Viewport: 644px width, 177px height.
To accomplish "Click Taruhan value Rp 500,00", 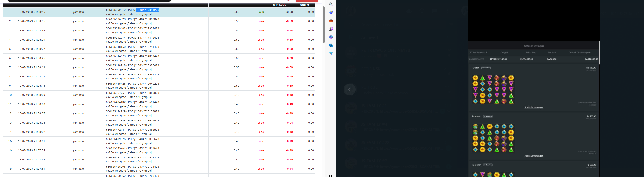I will 552,59.
